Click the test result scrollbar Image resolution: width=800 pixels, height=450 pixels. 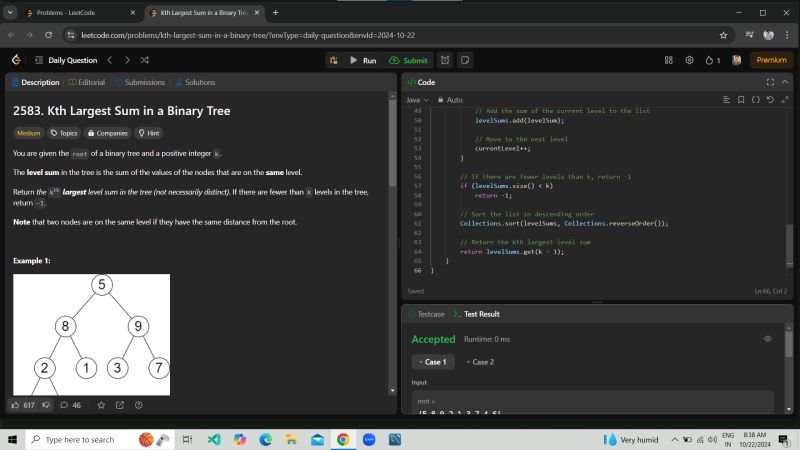pyautogui.click(x=789, y=344)
